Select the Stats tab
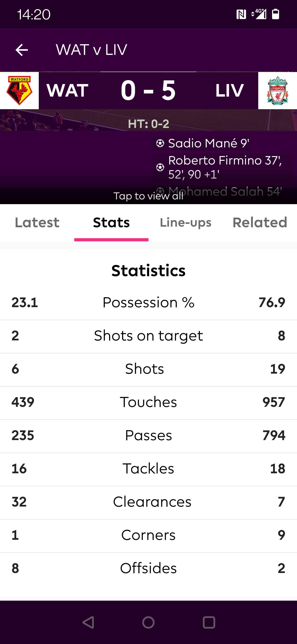The width and height of the screenshot is (297, 644). (111, 223)
